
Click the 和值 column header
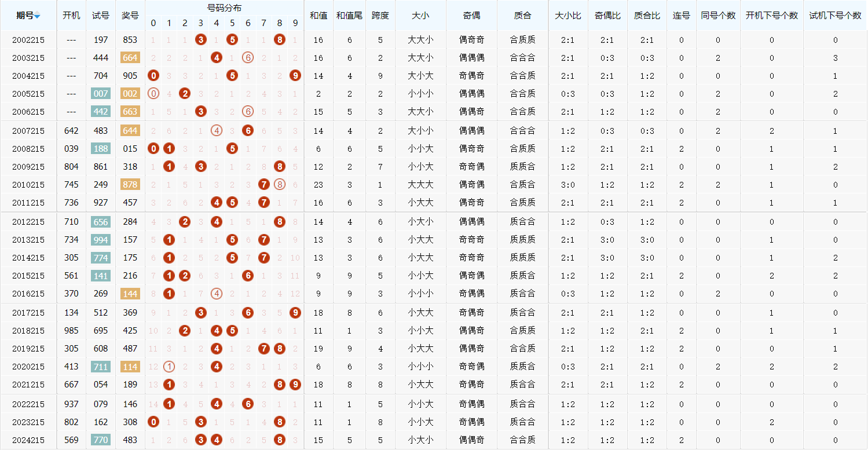click(318, 16)
